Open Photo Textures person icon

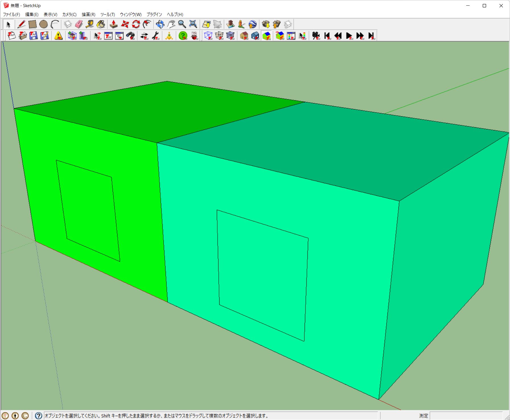(x=241, y=24)
